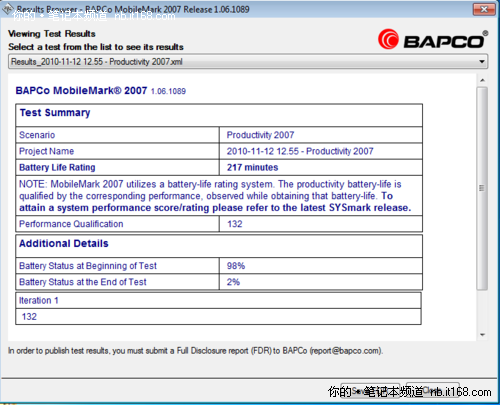This screenshot has width=500, height=405.
Task: Click the 'Viewing Test Results' heading
Action: [52, 34]
